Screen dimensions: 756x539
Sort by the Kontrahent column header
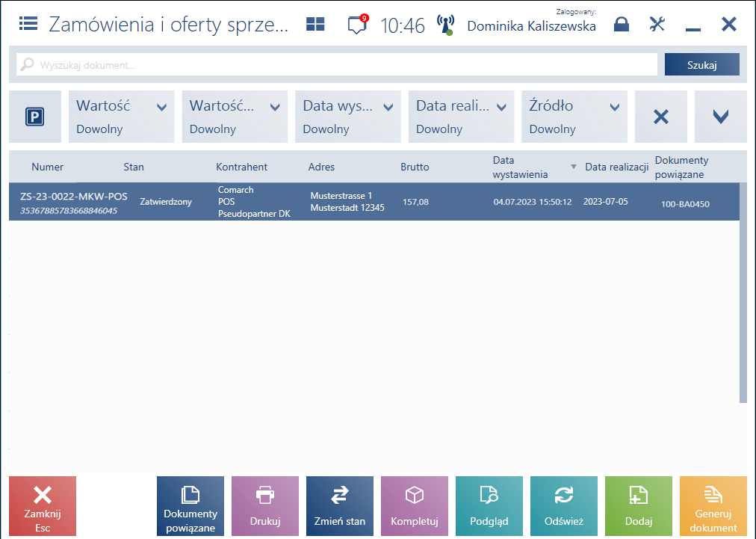241,167
